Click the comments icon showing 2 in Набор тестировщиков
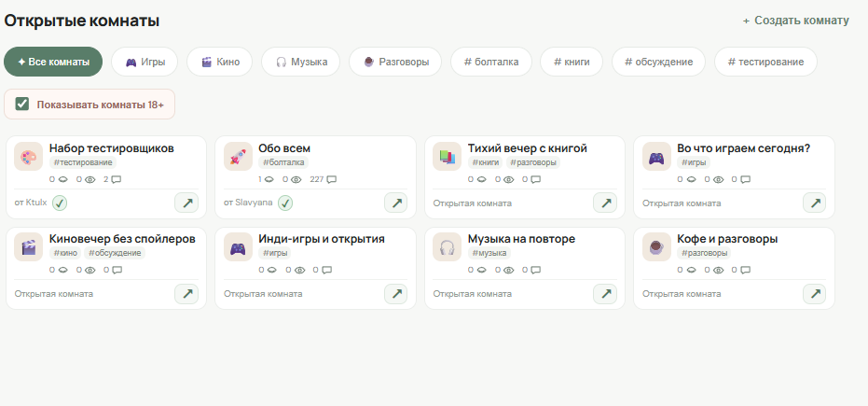The image size is (868, 406). coord(117,179)
